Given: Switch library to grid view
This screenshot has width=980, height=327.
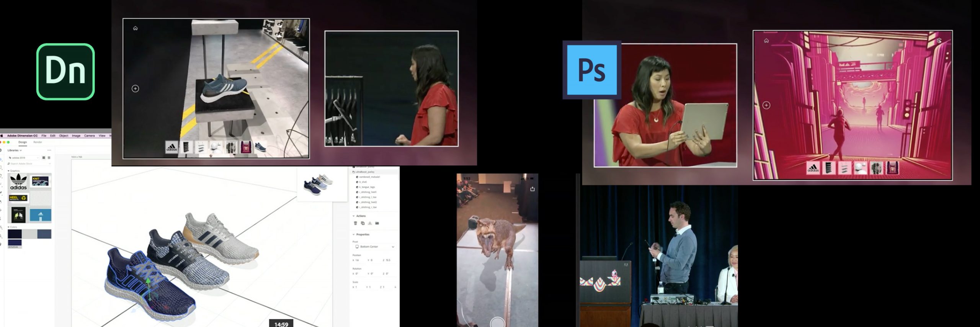Looking at the screenshot, I should [44, 158].
